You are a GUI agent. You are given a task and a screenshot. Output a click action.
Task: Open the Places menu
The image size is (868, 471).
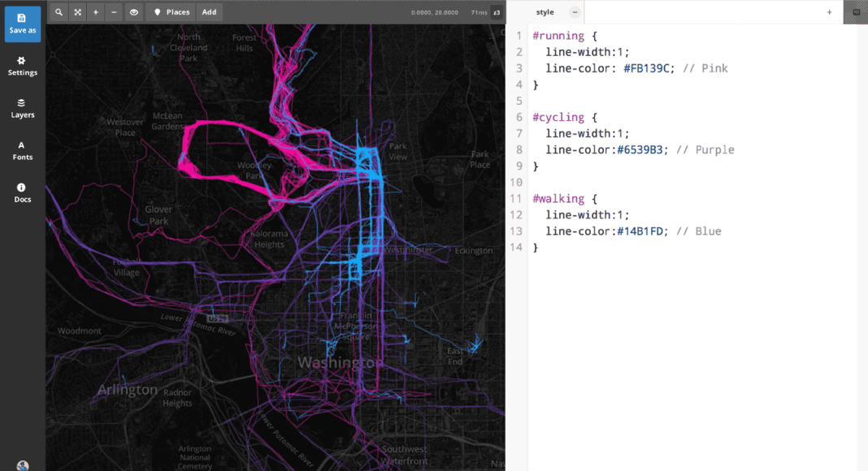click(171, 12)
